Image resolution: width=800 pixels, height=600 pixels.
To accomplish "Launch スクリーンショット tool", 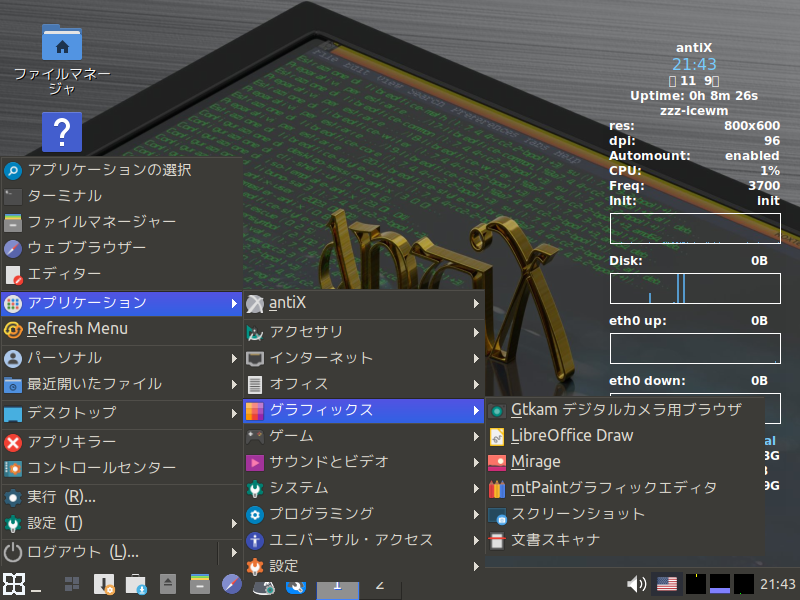I will pyautogui.click(x=624, y=514).
